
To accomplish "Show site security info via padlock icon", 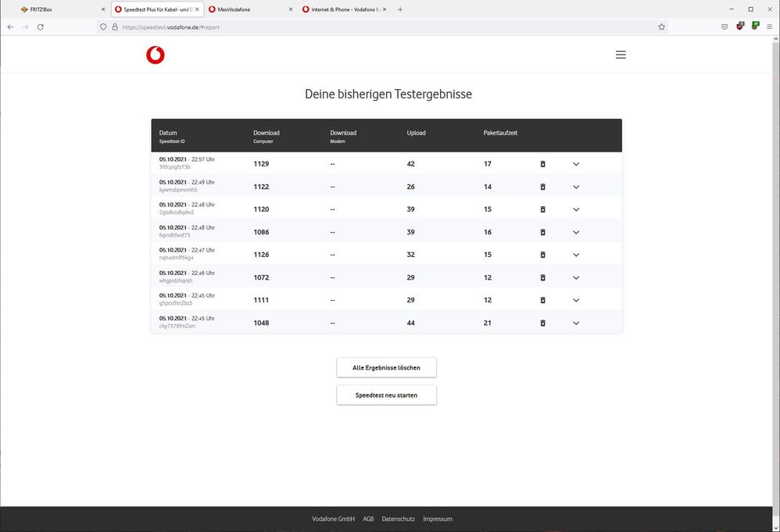I will click(114, 27).
